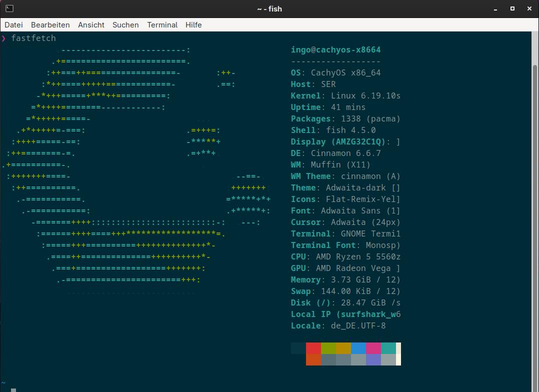The width and height of the screenshot is (539, 392).
Task: Open the Terminal menu
Action: coord(162,24)
